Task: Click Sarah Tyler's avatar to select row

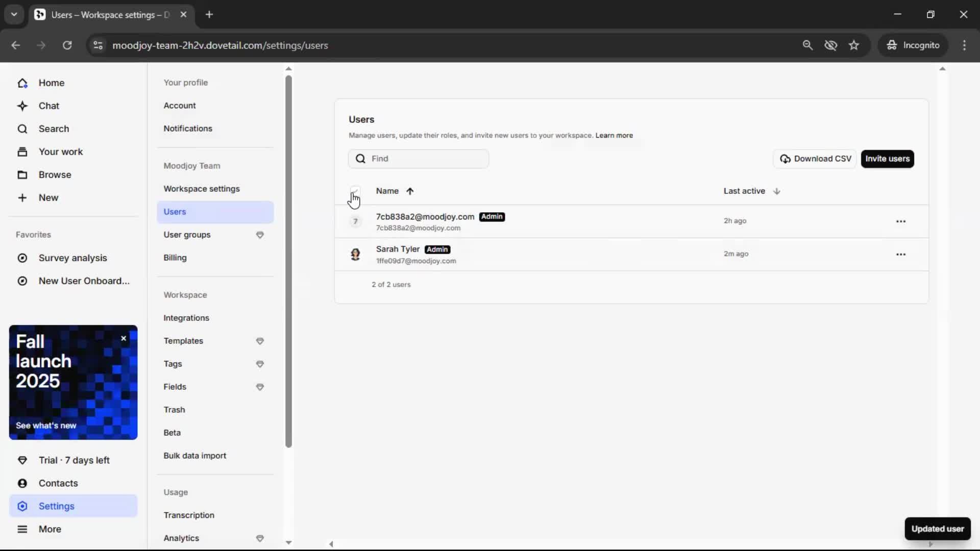Action: pos(355,254)
